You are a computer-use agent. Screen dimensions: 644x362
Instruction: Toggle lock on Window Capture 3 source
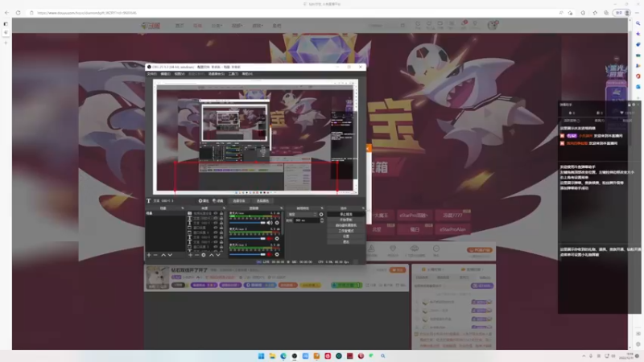tap(222, 247)
